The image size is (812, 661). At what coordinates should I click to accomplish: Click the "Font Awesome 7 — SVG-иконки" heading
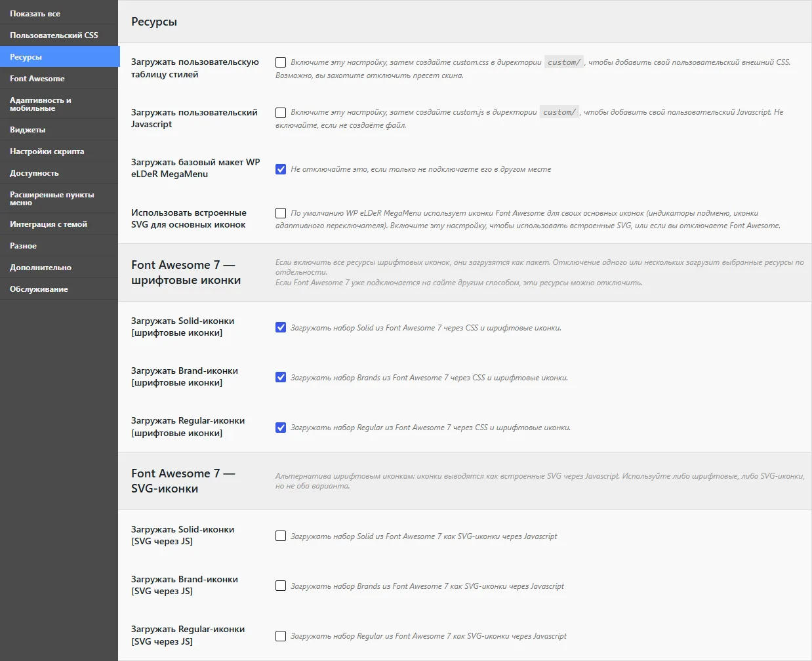183,481
